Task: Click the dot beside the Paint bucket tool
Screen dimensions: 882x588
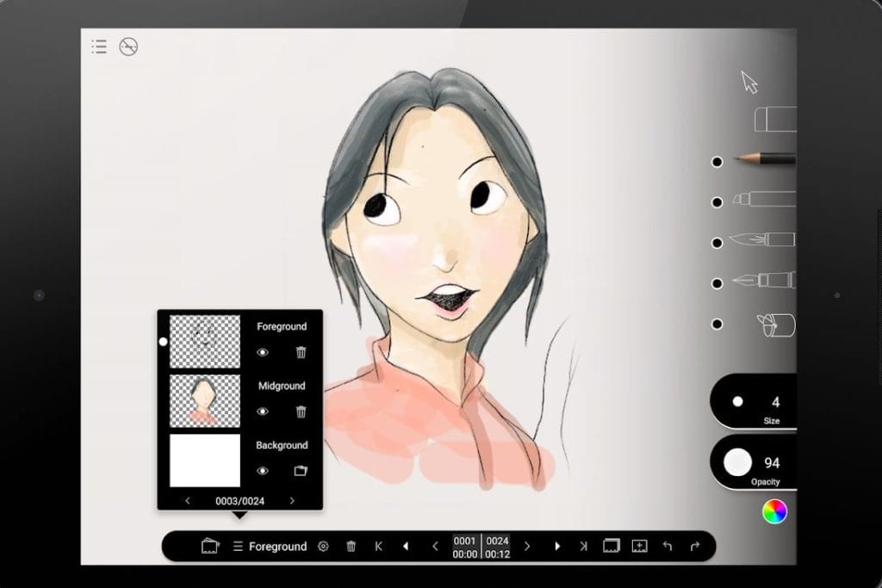Action: click(717, 325)
